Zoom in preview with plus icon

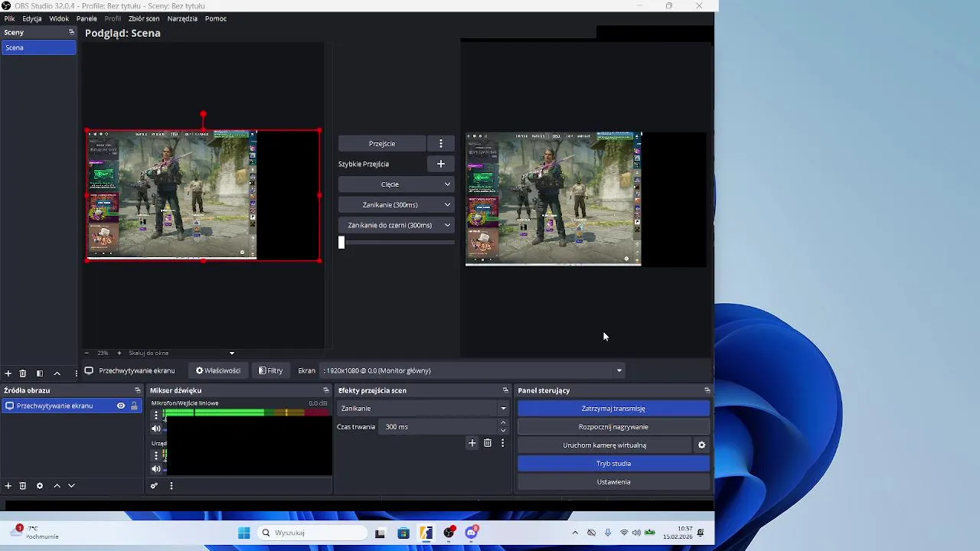pyautogui.click(x=119, y=353)
